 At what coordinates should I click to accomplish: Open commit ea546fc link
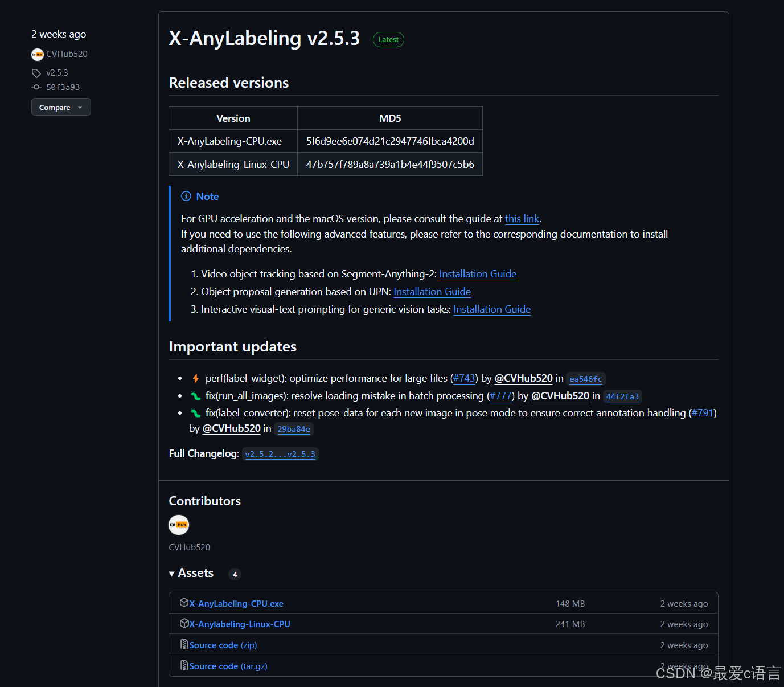pyautogui.click(x=586, y=379)
